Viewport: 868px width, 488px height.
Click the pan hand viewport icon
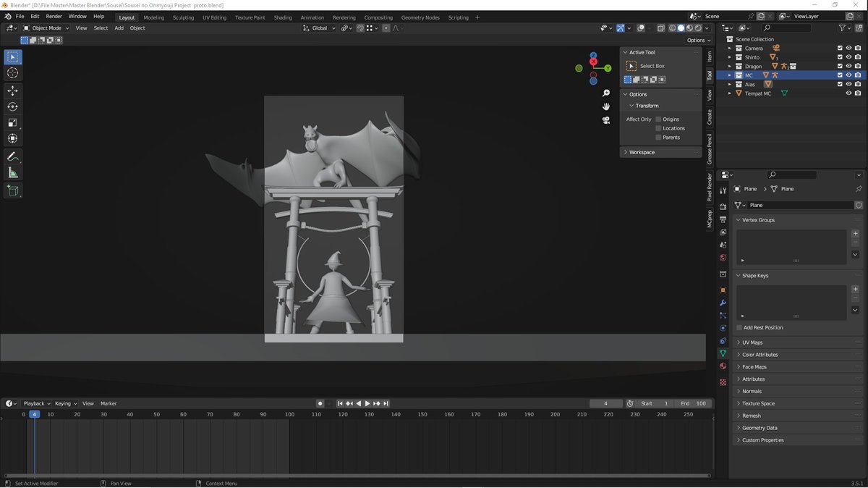(606, 106)
